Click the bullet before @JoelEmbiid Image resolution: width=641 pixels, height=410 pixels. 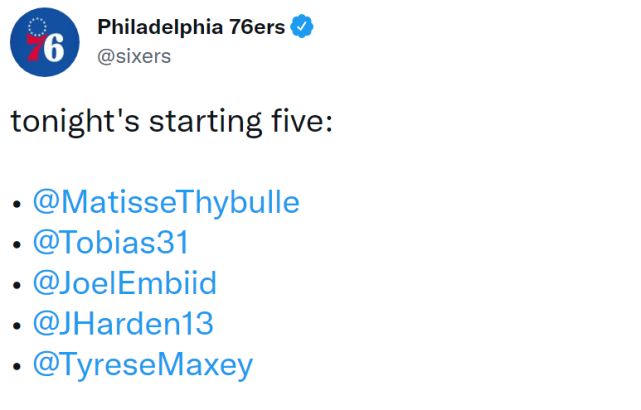[16, 286]
